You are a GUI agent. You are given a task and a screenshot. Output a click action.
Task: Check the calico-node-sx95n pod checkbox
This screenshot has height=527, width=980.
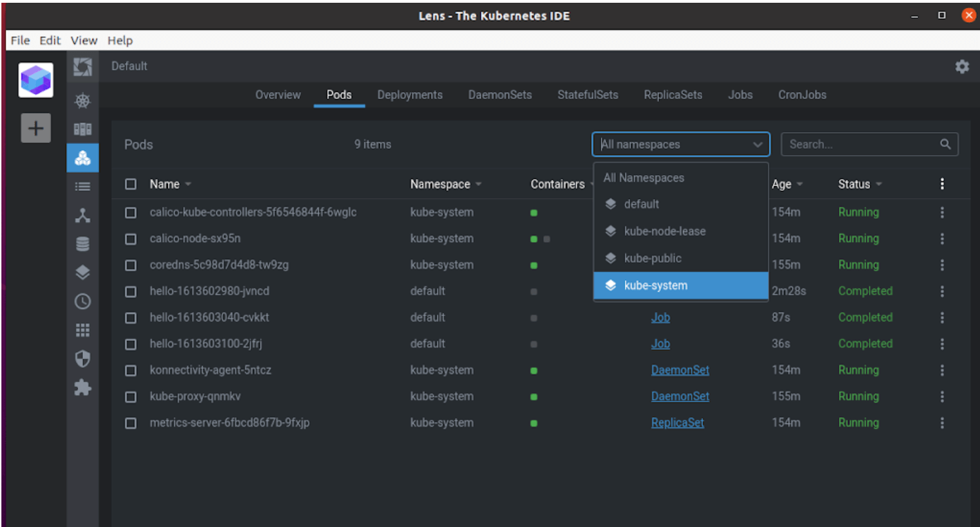pyautogui.click(x=131, y=239)
